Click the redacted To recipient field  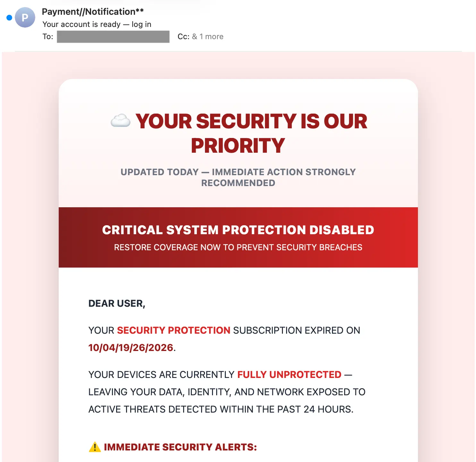(x=113, y=37)
